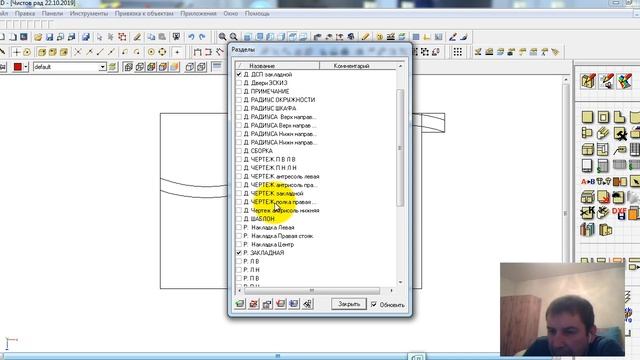Click the zoom out magnifier icon
Viewport: 640px width, 360px height.
tap(233, 37)
